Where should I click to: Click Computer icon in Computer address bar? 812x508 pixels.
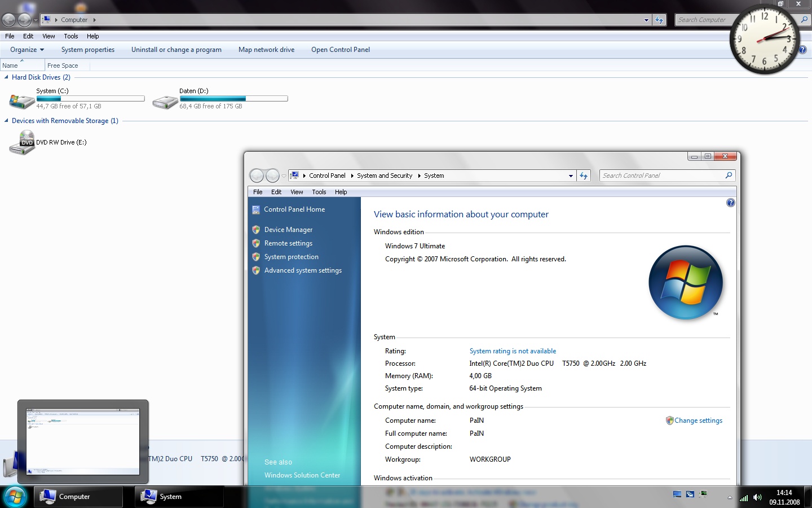47,20
